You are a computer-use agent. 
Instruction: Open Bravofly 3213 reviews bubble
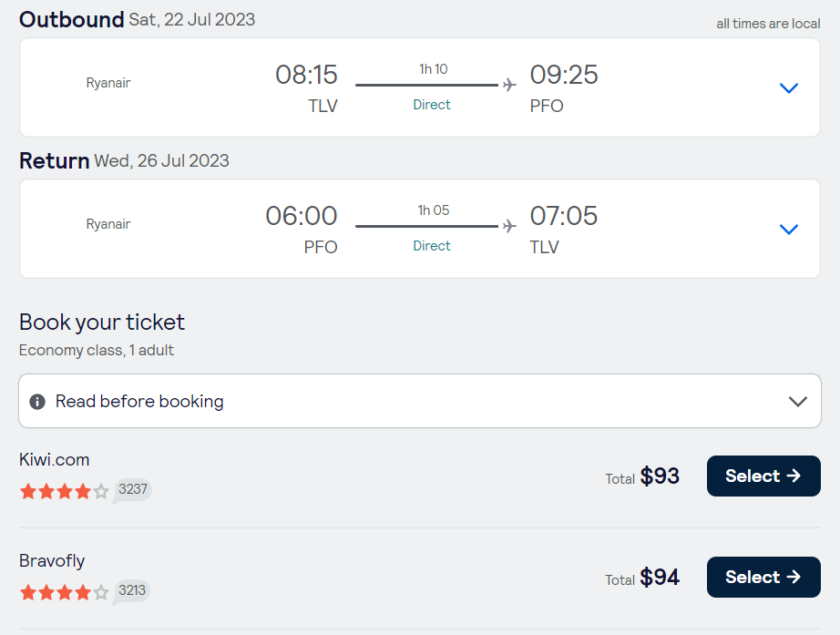pos(132,591)
